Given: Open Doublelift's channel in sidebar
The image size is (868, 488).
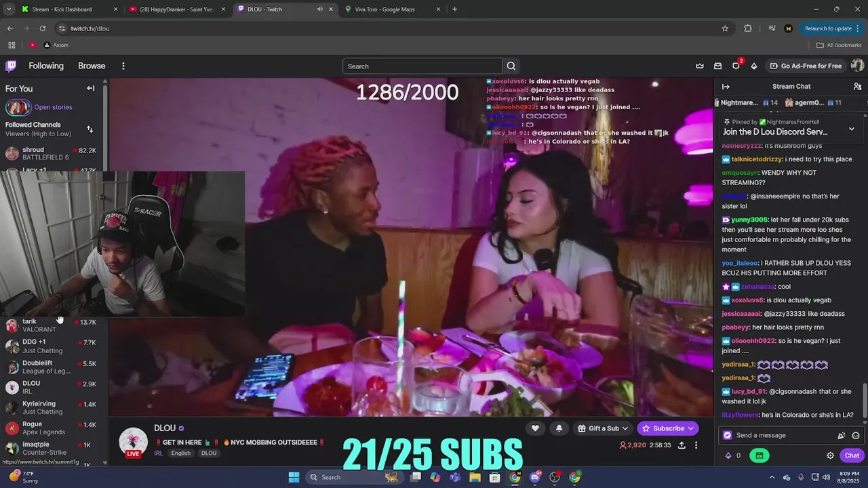Looking at the screenshot, I should coord(52,367).
